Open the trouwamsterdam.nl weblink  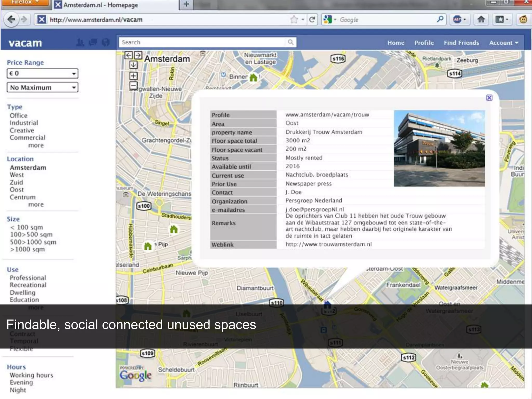[329, 244]
